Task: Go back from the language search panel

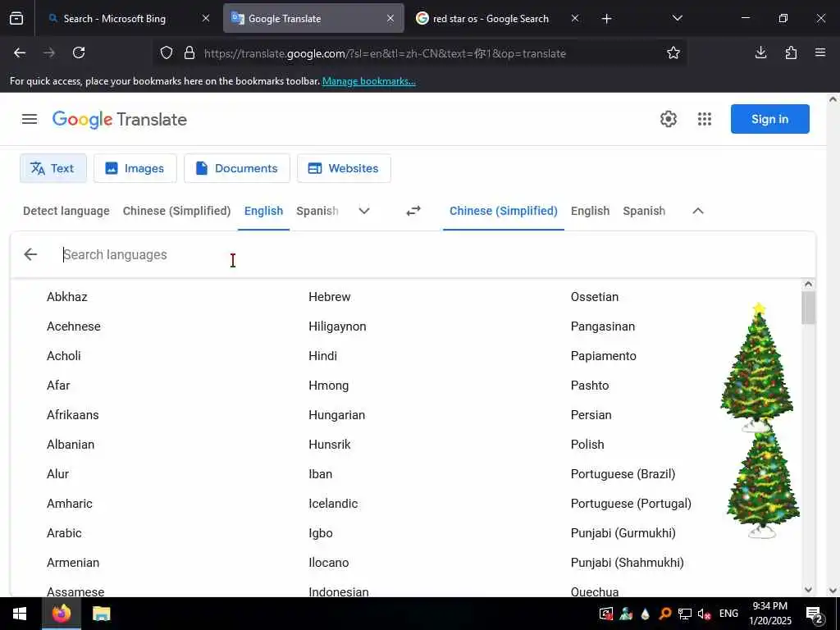Action: coord(30,254)
